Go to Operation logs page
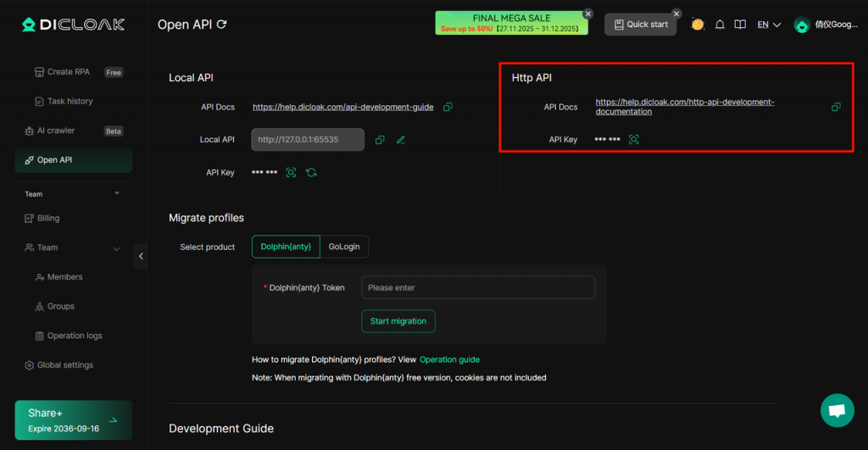The image size is (868, 450). pyautogui.click(x=75, y=336)
